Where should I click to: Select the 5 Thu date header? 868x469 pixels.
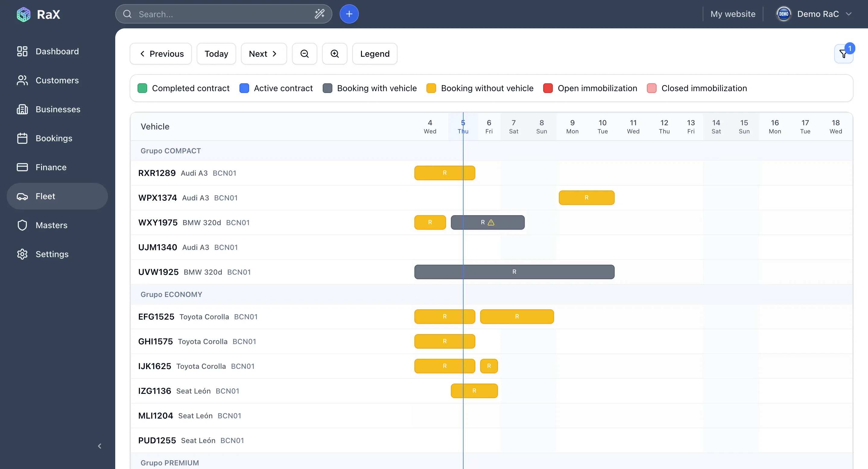[463, 126]
